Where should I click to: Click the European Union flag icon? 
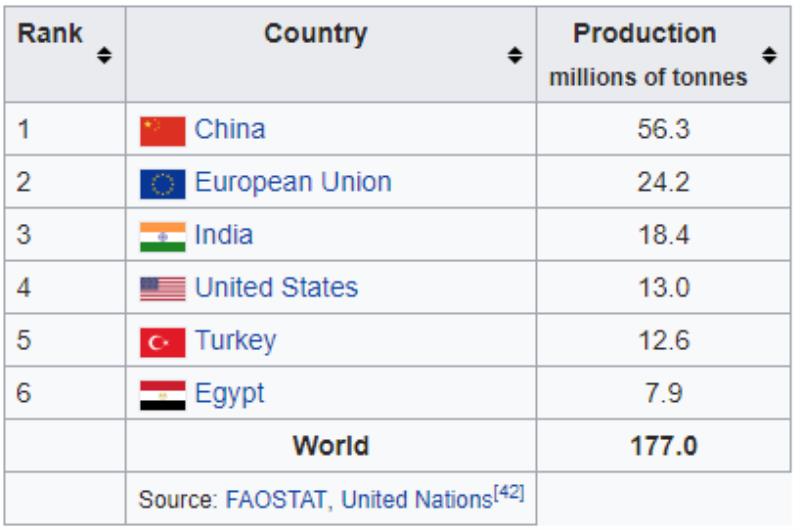163,184
